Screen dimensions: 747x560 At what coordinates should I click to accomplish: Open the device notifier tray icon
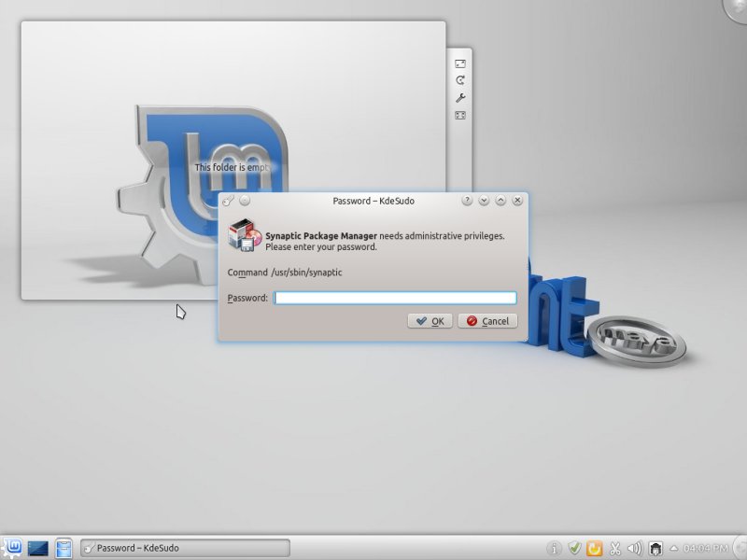[656, 549]
